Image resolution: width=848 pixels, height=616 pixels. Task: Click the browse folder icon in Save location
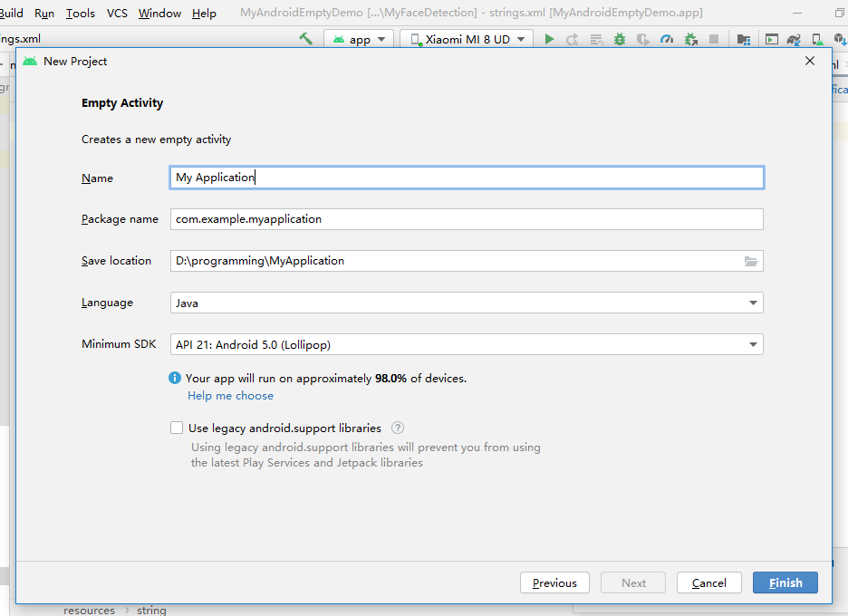tap(751, 261)
